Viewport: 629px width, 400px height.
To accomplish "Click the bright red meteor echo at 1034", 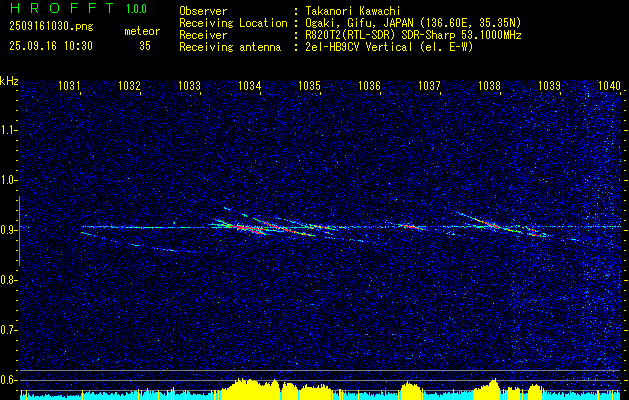I will pyautogui.click(x=247, y=229).
